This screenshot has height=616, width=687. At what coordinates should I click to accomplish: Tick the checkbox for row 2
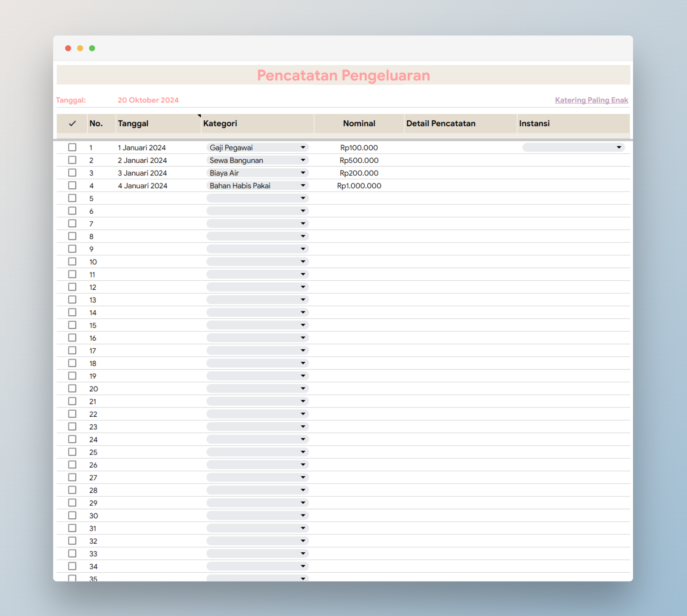(x=72, y=160)
